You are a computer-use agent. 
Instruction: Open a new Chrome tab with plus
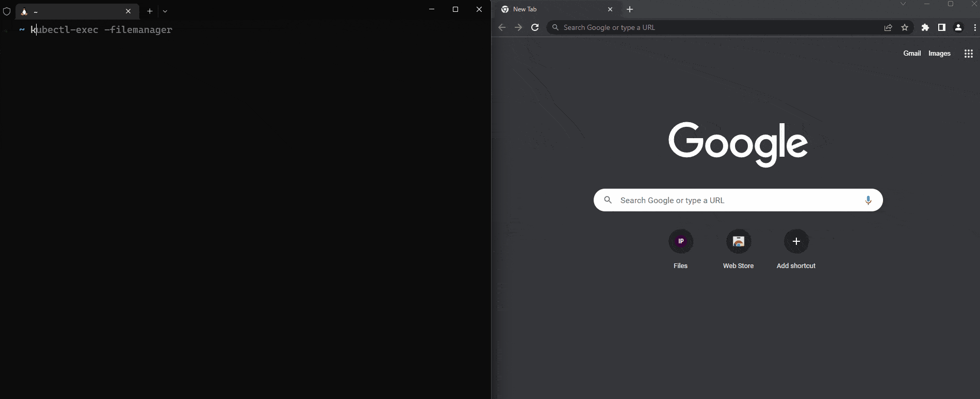(x=630, y=9)
